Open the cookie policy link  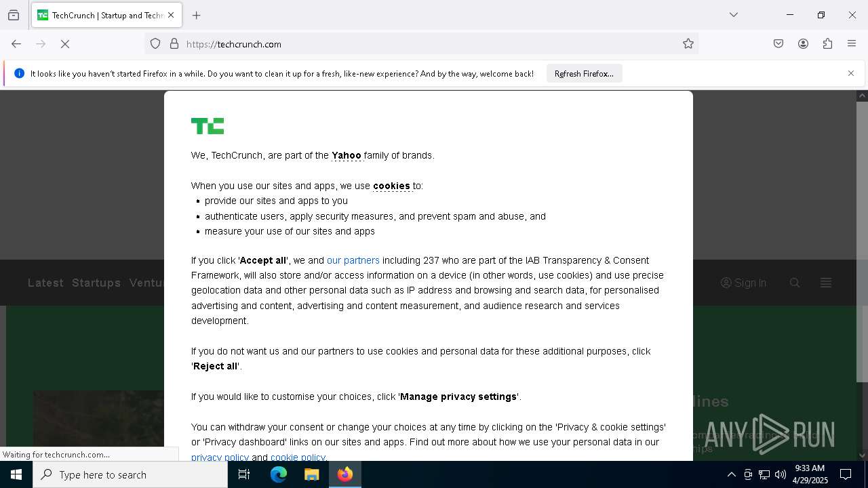pyautogui.click(x=298, y=457)
